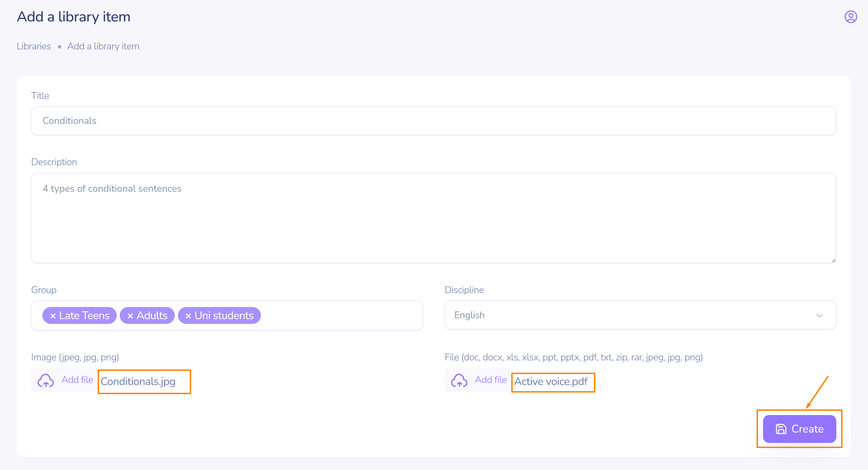Select the Active voice.pdf file name
The height and width of the screenshot is (470, 868).
click(x=550, y=382)
